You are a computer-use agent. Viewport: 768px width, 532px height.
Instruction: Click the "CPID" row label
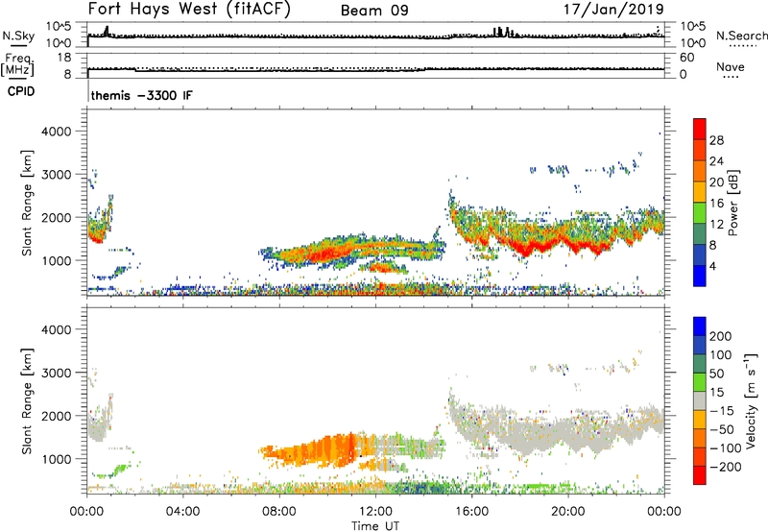tap(21, 91)
